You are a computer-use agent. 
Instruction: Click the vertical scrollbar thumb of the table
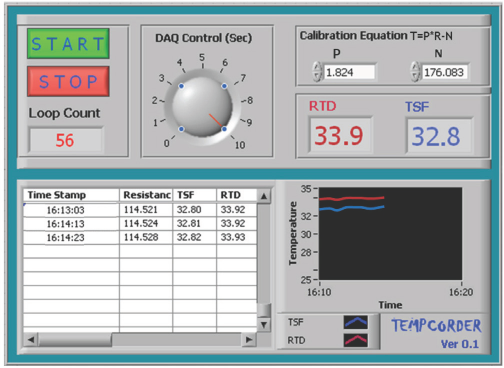point(264,310)
